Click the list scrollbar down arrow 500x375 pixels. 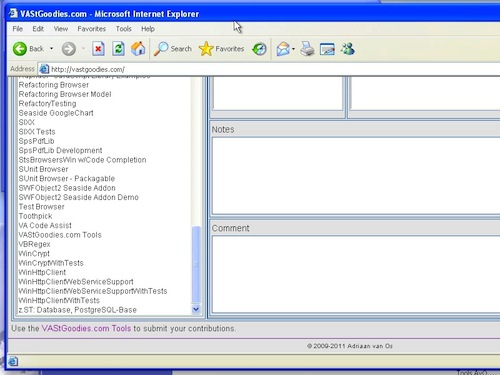tap(196, 309)
